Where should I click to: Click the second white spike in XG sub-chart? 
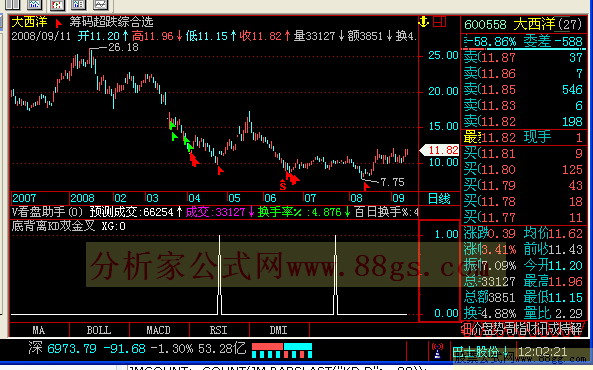(x=335, y=275)
